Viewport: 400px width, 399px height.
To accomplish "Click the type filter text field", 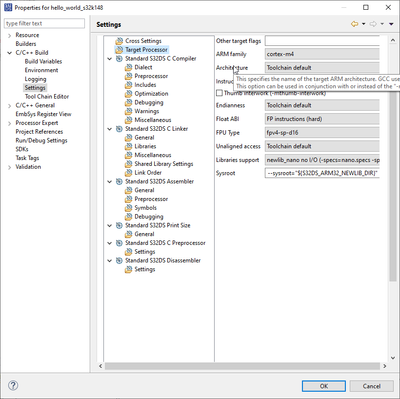I will [x=44, y=23].
